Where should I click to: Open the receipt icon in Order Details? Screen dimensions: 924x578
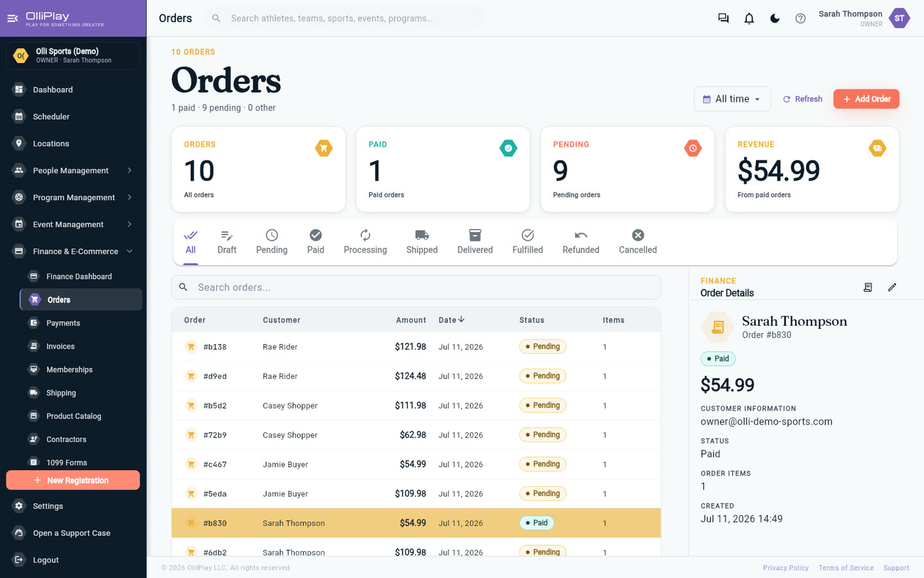(868, 287)
